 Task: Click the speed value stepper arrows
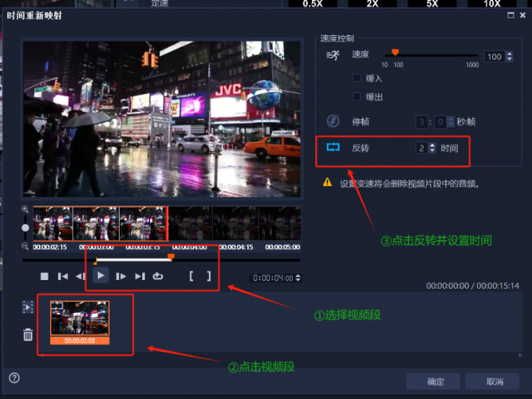[509, 56]
